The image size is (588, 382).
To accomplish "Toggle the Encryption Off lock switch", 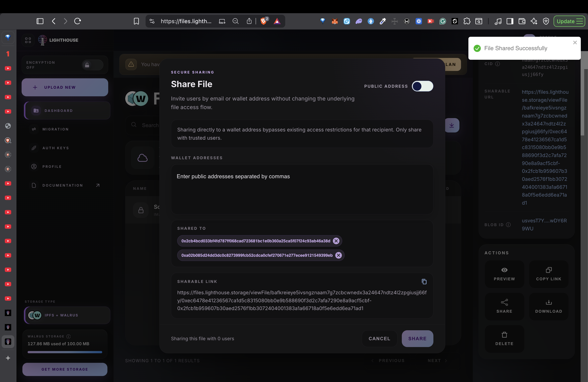I will pos(92,65).
